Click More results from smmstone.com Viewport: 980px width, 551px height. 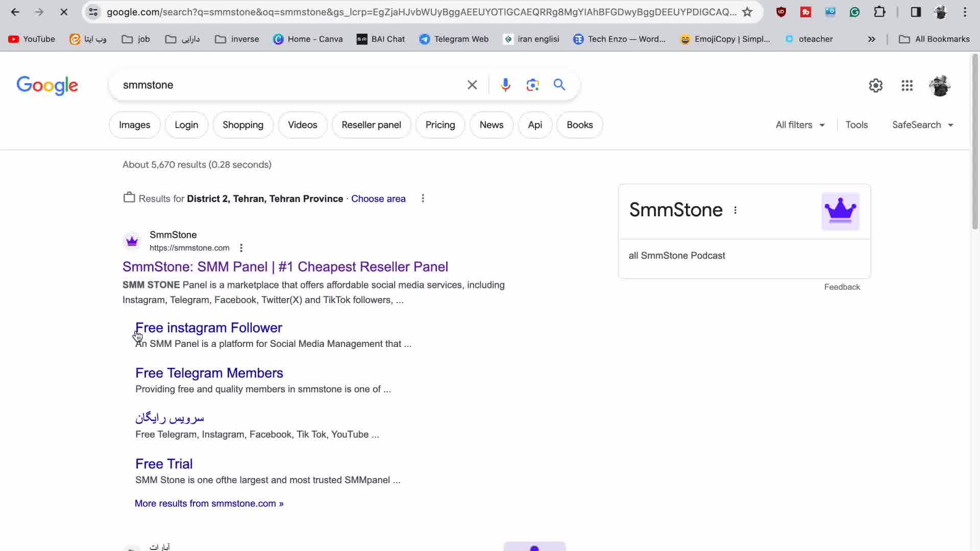(209, 504)
